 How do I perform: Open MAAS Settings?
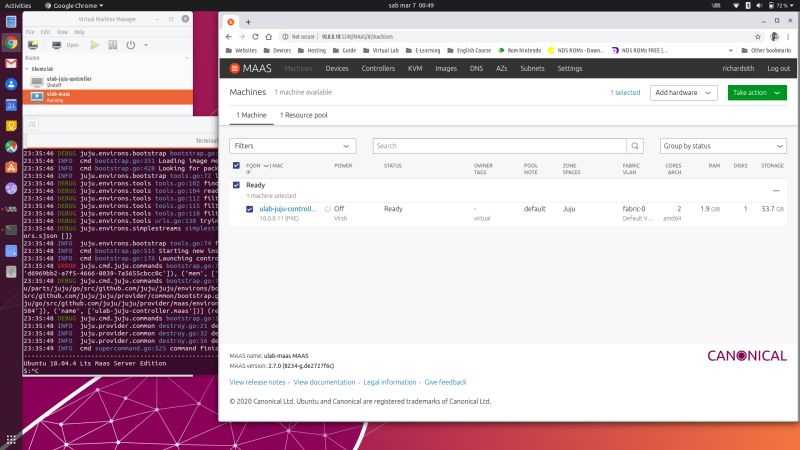570,68
